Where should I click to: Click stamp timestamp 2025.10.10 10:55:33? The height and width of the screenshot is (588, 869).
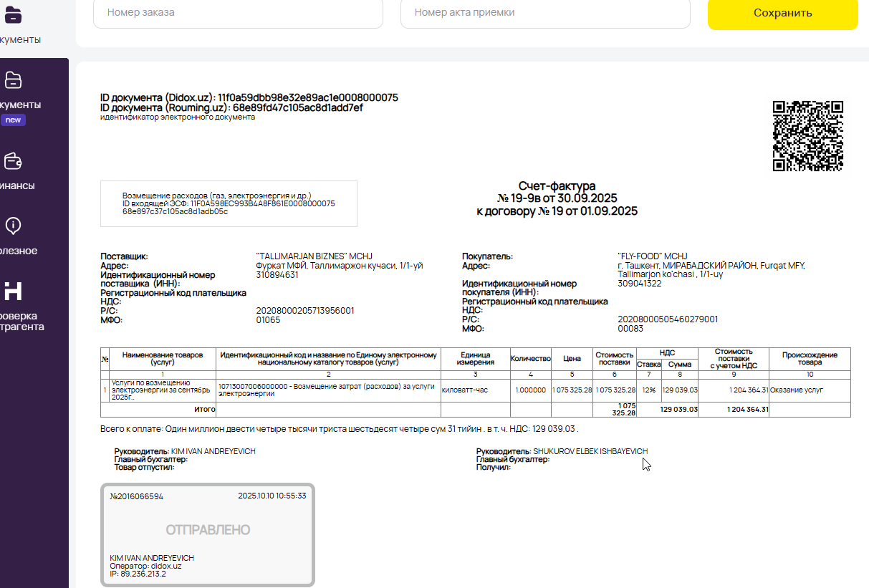coord(272,496)
